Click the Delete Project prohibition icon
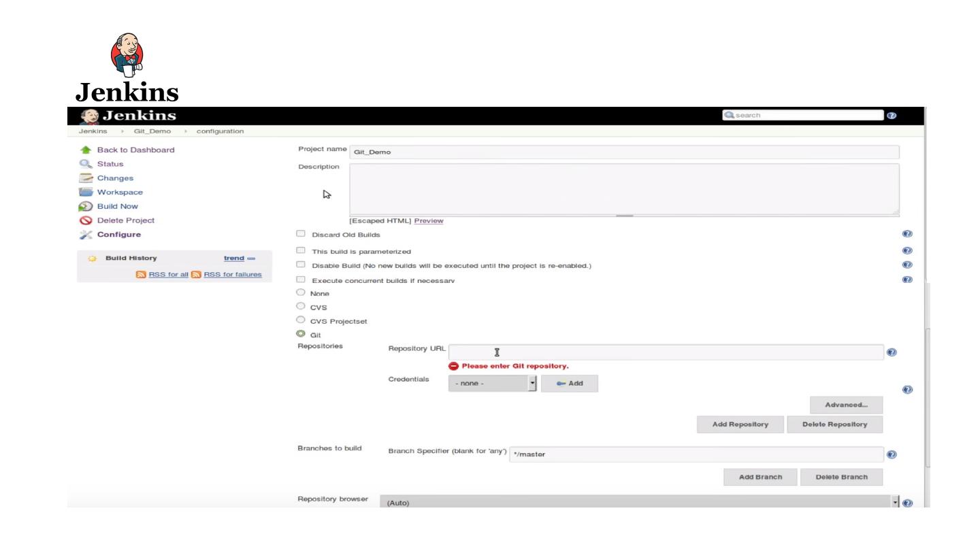Image resolution: width=980 pixels, height=551 pixels. coord(86,220)
